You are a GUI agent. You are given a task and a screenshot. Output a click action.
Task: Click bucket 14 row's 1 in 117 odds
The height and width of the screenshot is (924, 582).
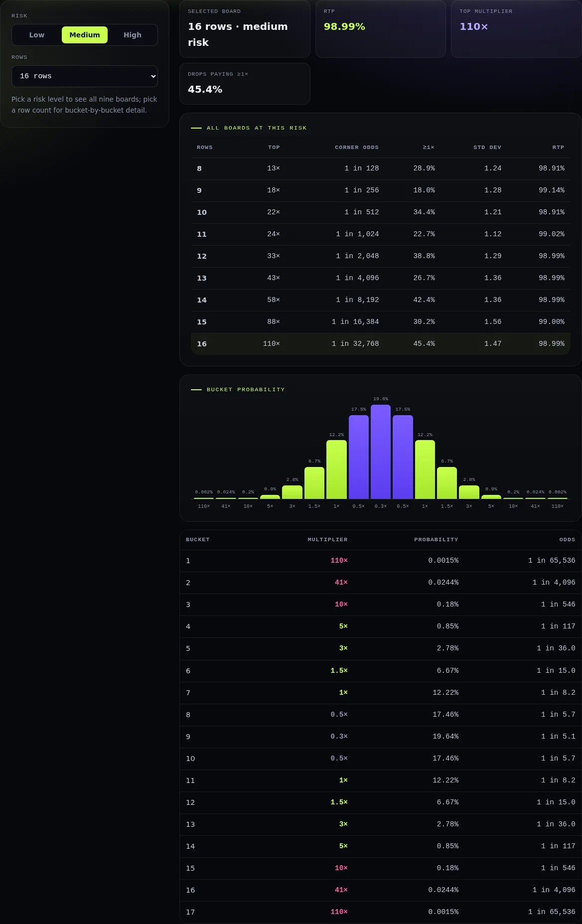tap(558, 846)
